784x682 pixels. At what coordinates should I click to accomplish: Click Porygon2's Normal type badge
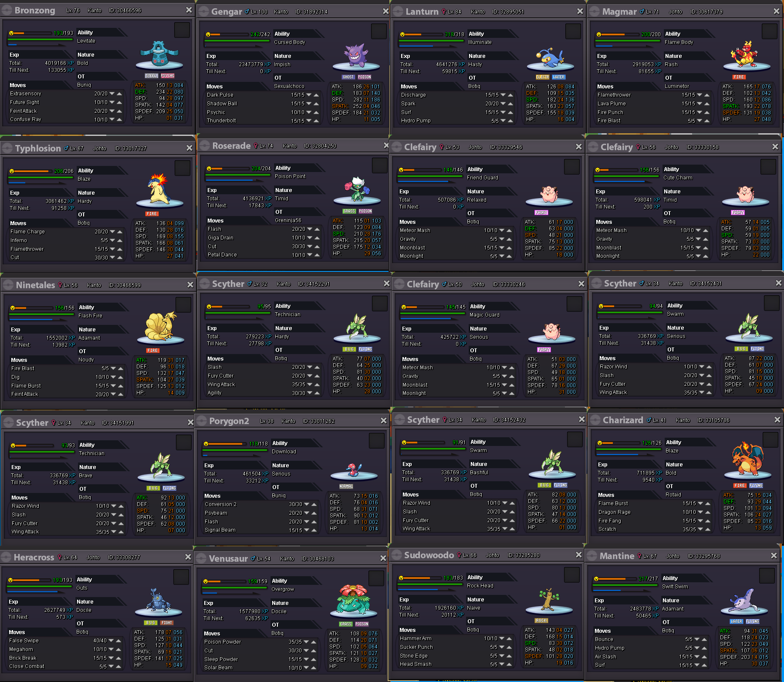point(346,486)
